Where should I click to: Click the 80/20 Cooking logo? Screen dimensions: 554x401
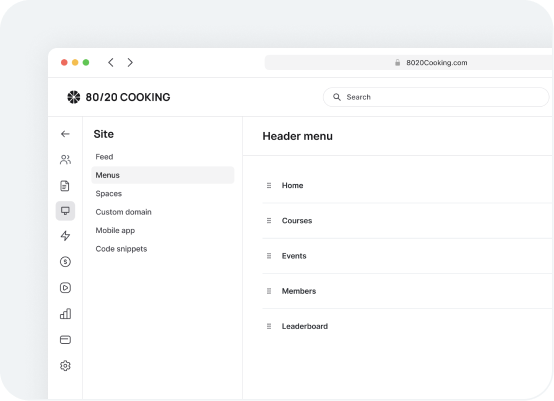[119, 97]
